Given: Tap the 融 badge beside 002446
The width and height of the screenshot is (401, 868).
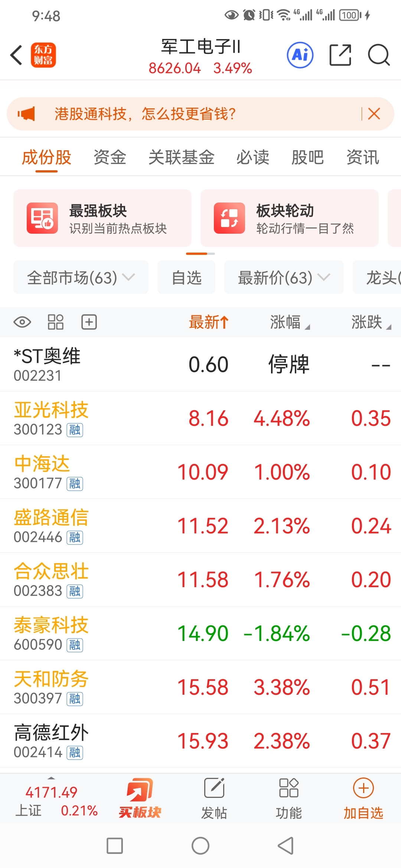Looking at the screenshot, I should pyautogui.click(x=75, y=537).
